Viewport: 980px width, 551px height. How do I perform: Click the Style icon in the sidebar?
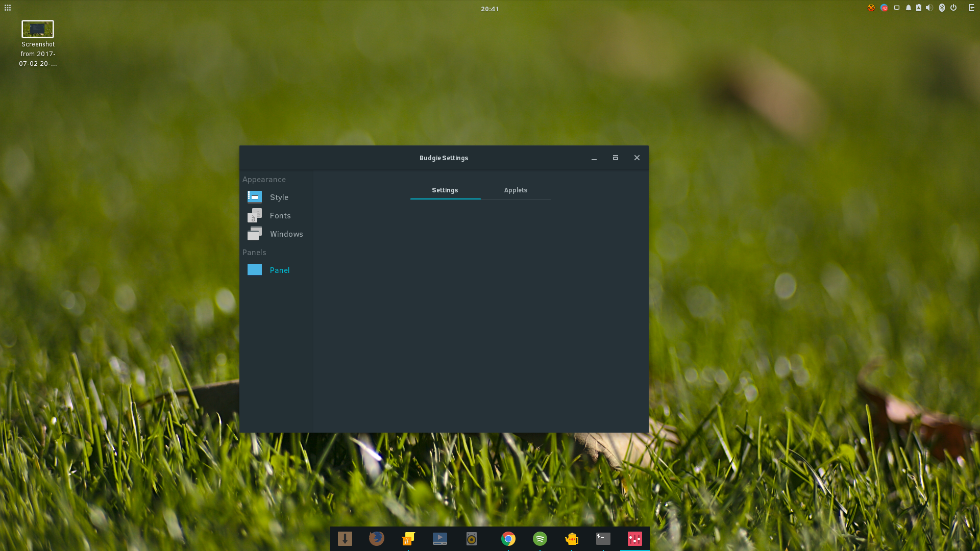255,197
